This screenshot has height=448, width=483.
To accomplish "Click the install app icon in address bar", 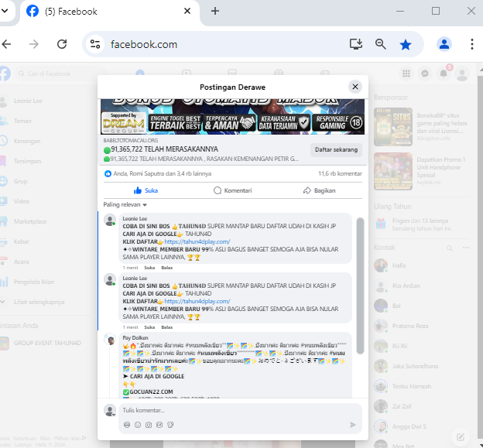I will click(356, 44).
